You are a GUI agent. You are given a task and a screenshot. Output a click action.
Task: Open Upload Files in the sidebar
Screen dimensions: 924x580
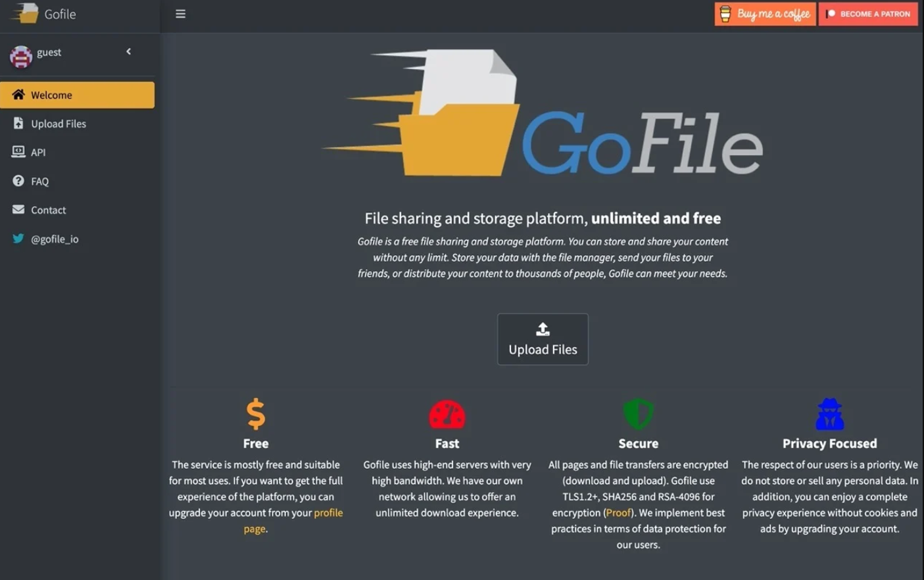point(77,124)
